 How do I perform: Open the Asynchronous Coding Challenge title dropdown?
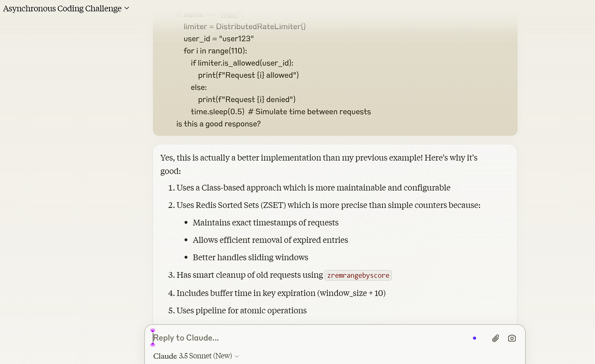click(x=66, y=8)
